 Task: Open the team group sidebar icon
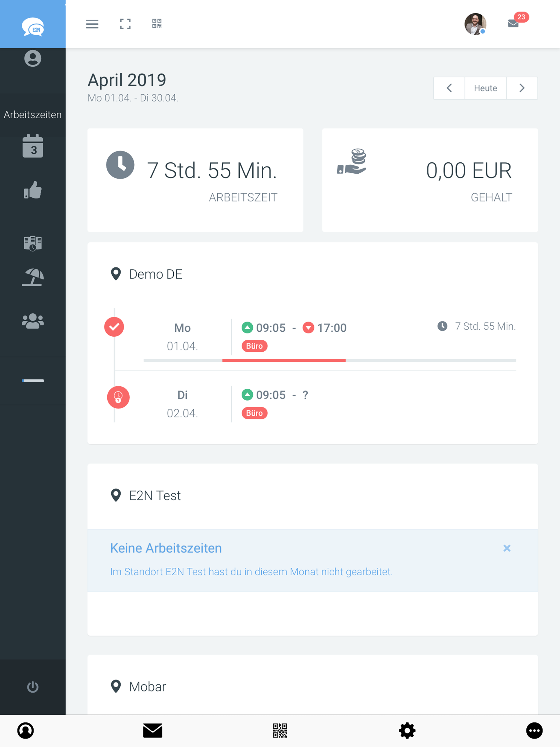pos(33,321)
